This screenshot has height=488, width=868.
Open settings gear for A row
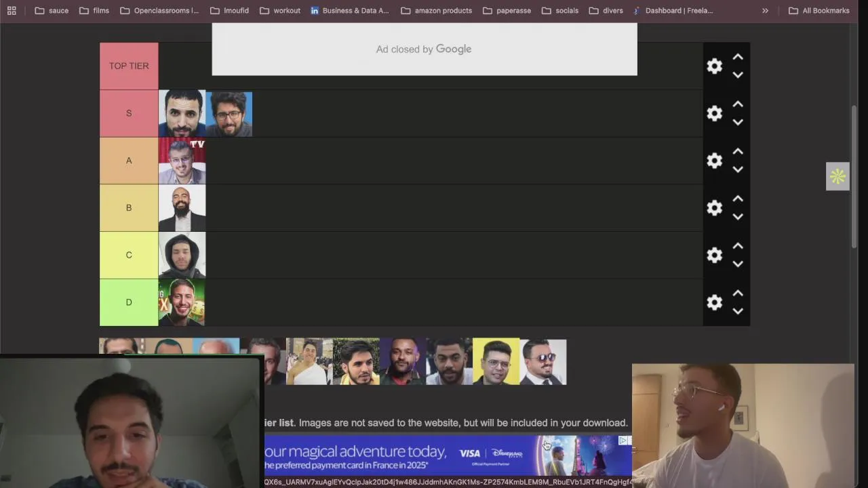point(714,161)
